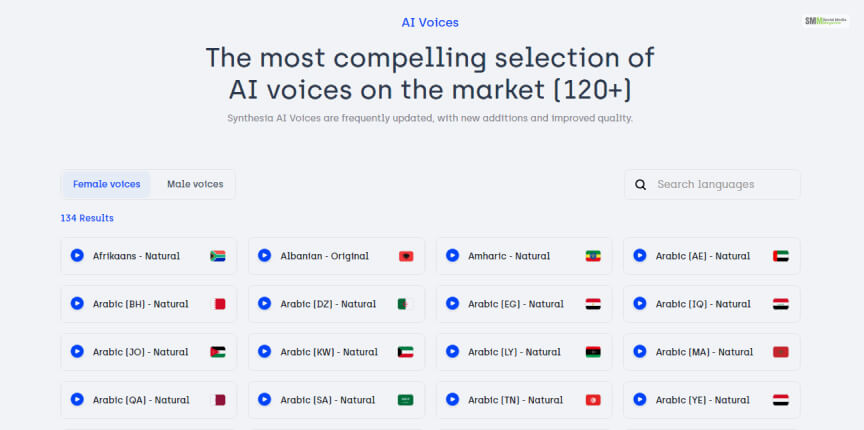Screen dimensions: 864x430
Task: Click play icon for Arabic (QA) - Natural
Action: 77,400
